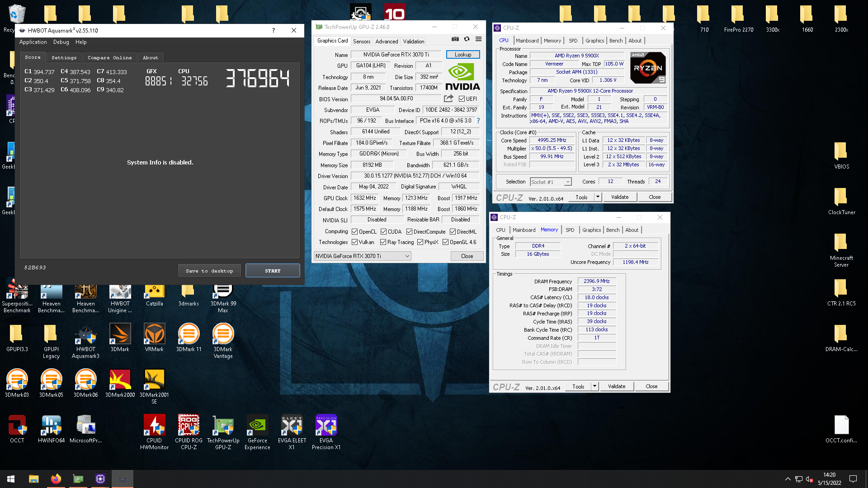The image size is (868, 488).
Task: Click the Close button in GPU-Z
Action: (467, 256)
